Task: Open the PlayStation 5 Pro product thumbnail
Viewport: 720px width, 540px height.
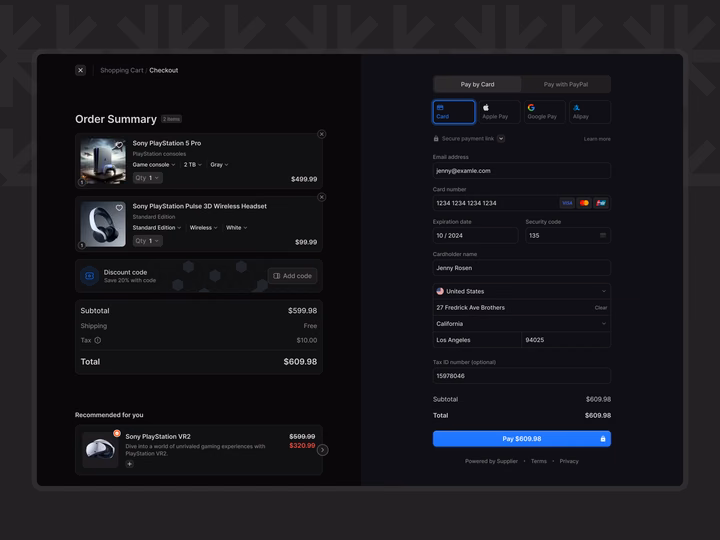Action: click(x=103, y=161)
